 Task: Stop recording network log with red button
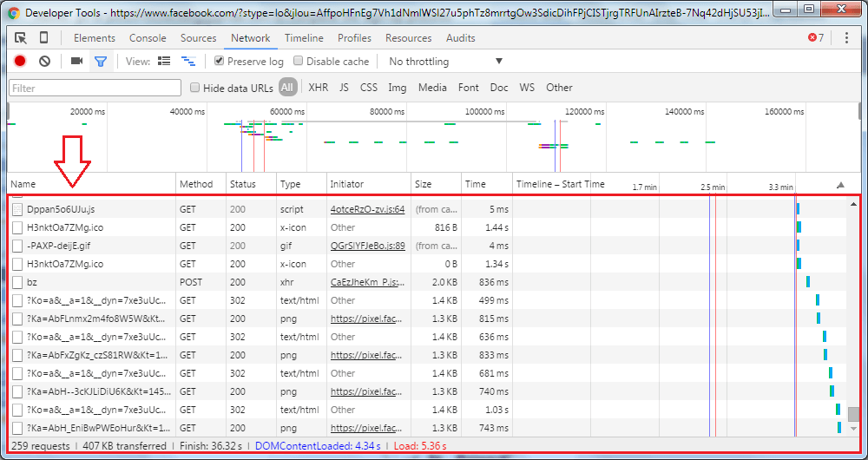click(x=20, y=62)
